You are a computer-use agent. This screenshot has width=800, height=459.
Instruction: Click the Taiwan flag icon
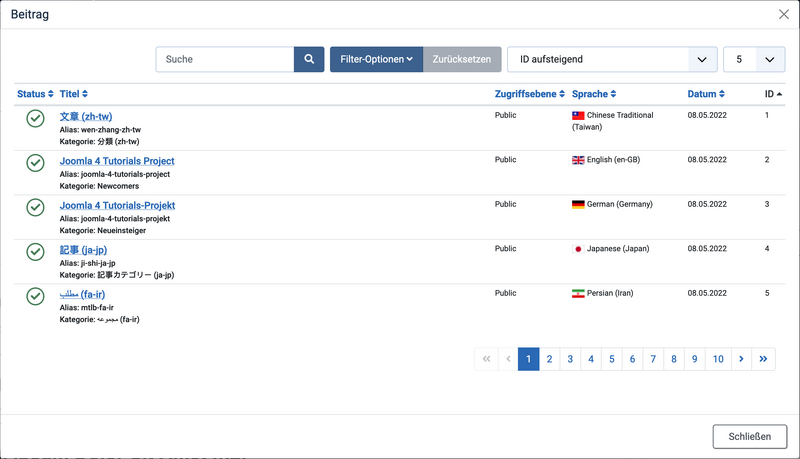[x=578, y=115]
